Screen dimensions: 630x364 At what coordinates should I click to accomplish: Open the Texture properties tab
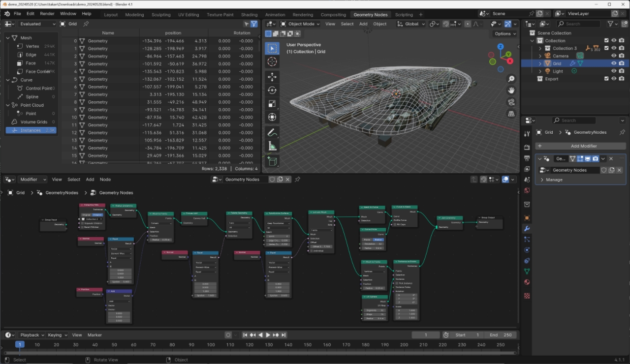pyautogui.click(x=527, y=296)
